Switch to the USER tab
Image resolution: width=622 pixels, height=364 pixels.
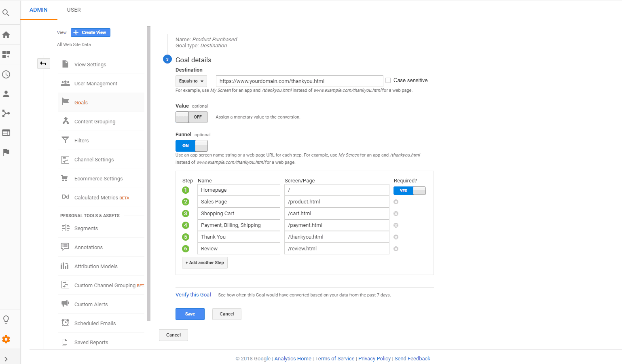point(74,10)
